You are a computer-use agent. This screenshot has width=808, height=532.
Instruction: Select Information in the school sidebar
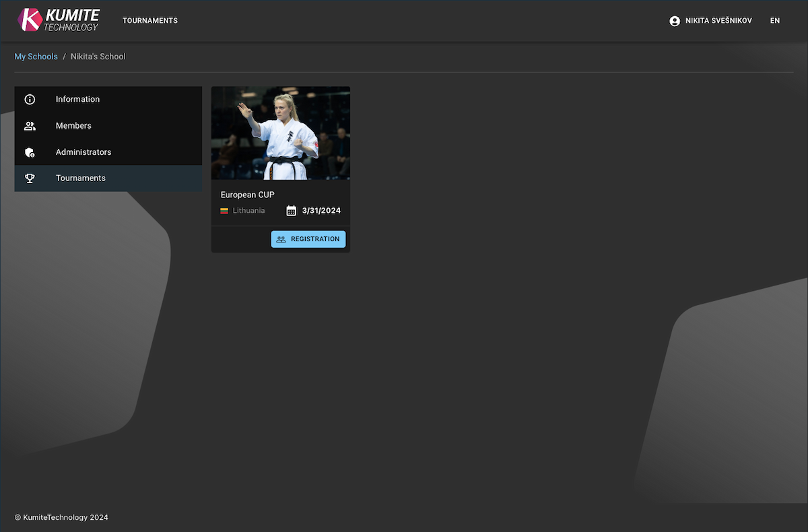77,100
